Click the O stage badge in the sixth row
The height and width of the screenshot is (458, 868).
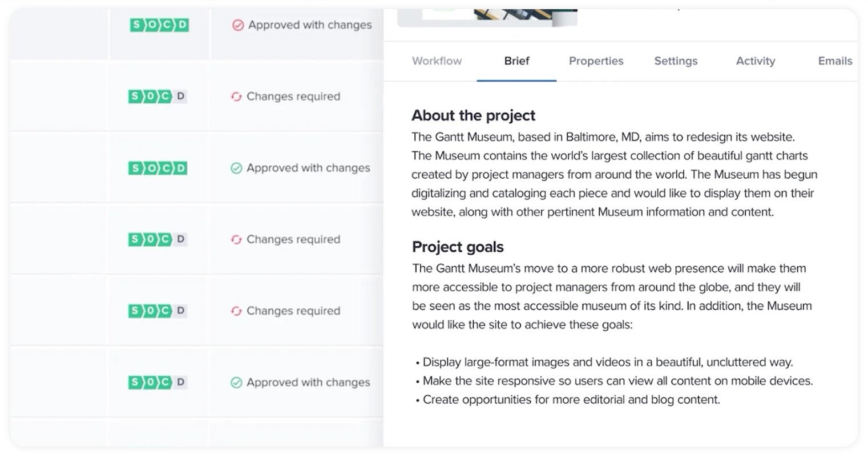(150, 382)
